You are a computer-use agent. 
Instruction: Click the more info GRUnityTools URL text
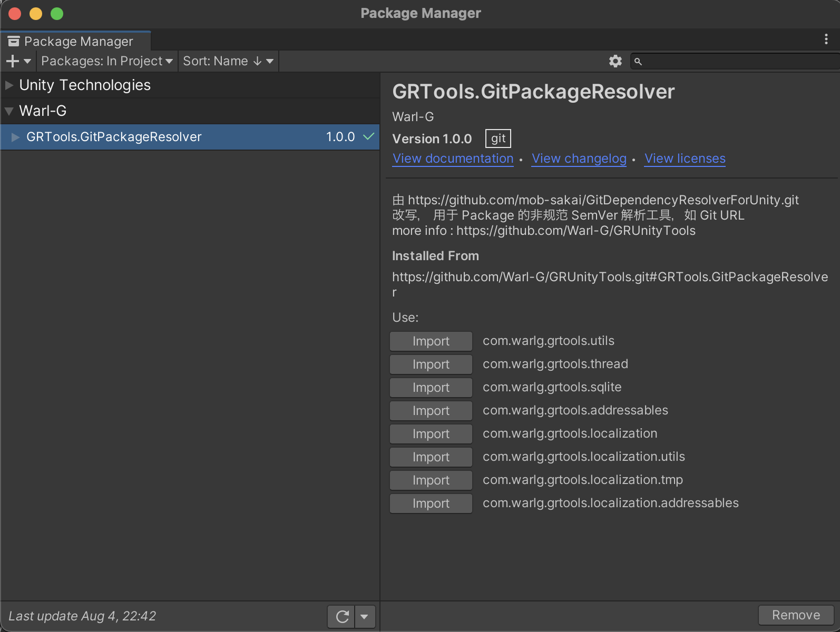pos(575,231)
